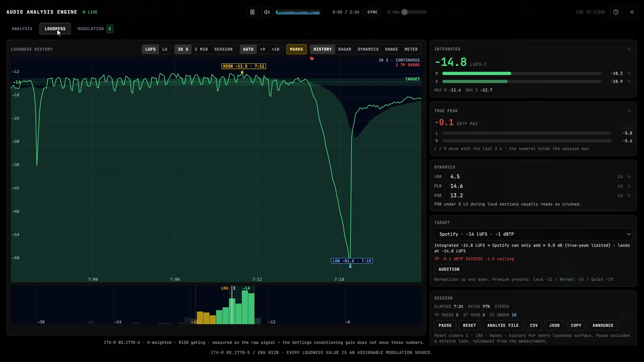
Task: Click the Announce button
Action: (603, 325)
